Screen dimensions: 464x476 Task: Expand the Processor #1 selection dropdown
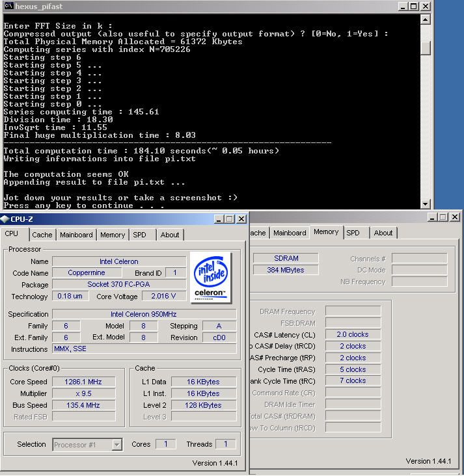click(116, 445)
